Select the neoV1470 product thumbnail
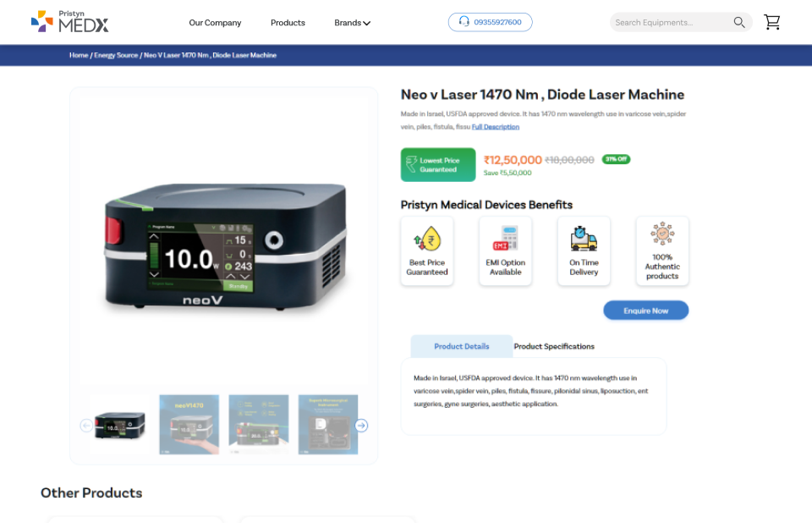812x523 pixels. pyautogui.click(x=189, y=424)
